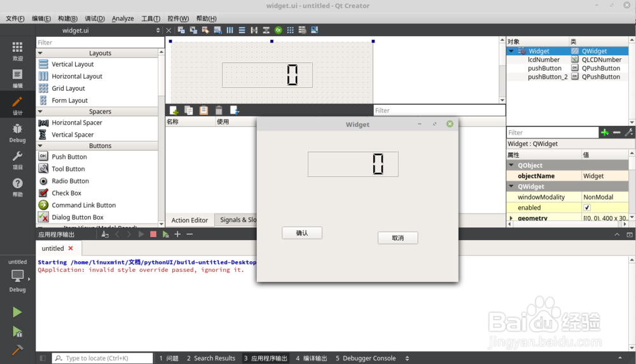Open the Help (帮助) mode
The width and height of the screenshot is (636, 364).
(x=17, y=187)
